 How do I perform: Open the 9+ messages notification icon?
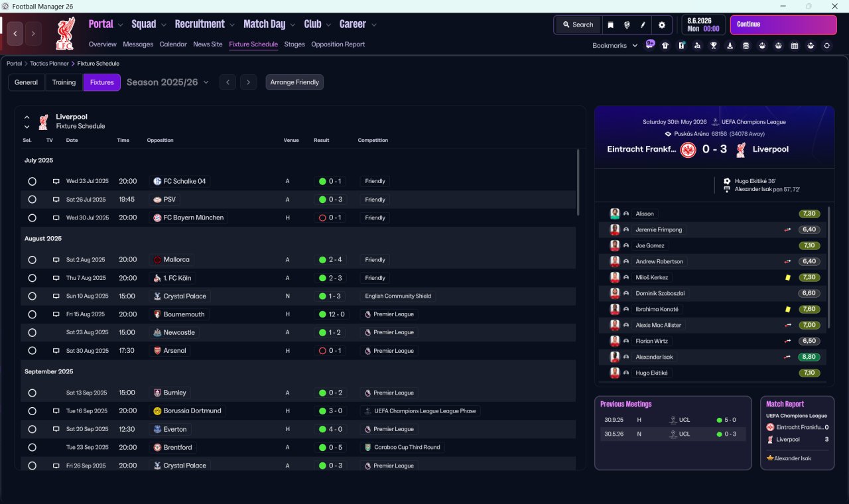click(x=650, y=45)
